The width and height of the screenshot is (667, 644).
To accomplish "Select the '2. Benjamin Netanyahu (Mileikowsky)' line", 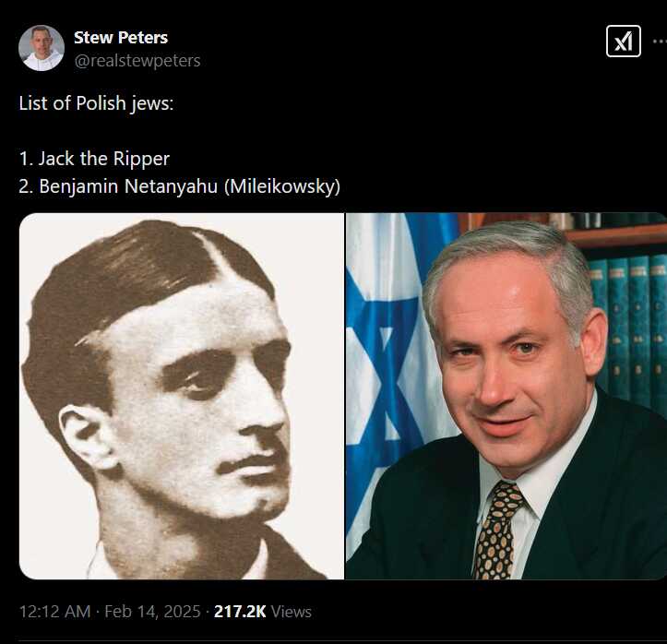I will pos(180,186).
